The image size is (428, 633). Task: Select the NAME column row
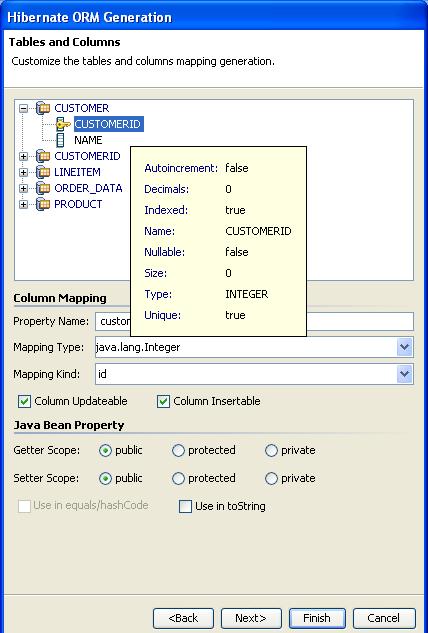pyautogui.click(x=88, y=140)
